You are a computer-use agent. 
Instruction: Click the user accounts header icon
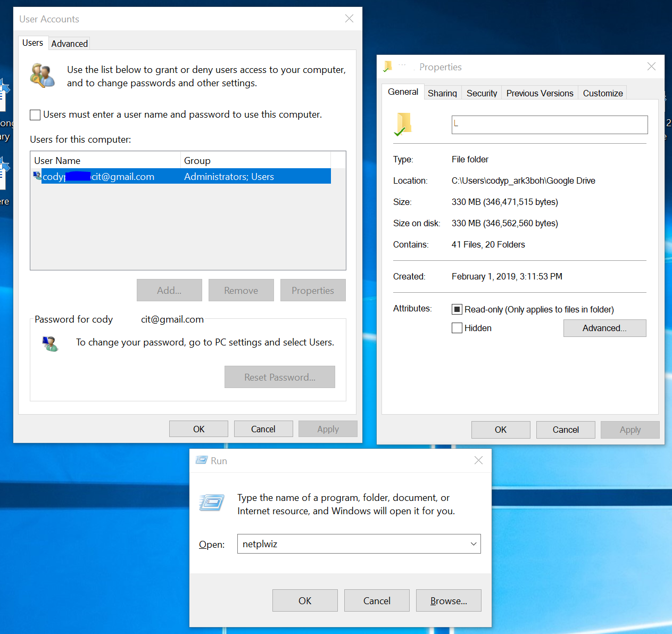click(x=43, y=75)
